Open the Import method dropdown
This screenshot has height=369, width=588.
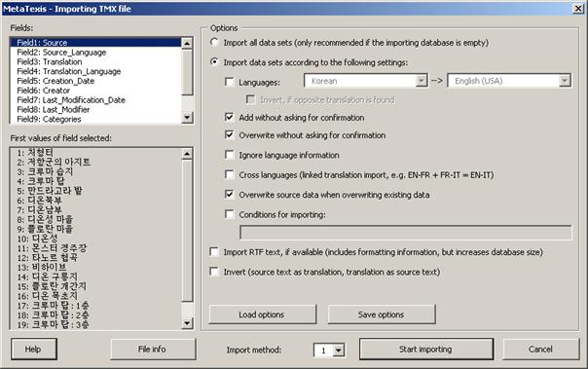coord(339,351)
